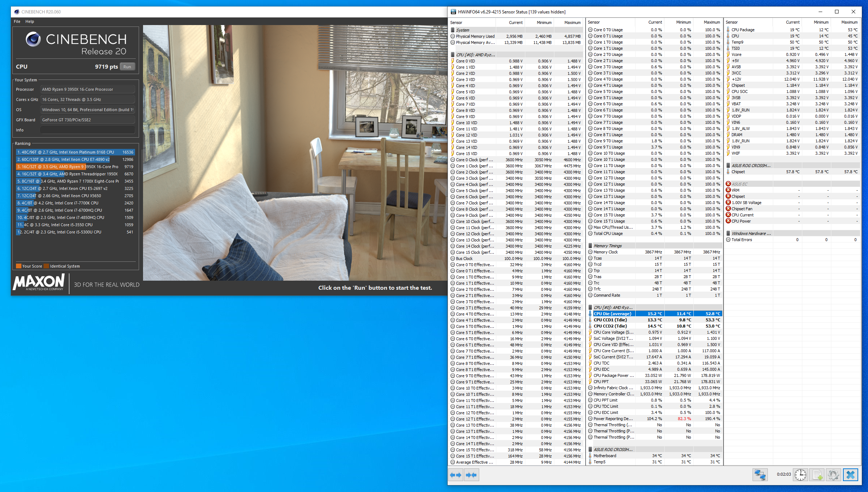This screenshot has width=868, height=492.
Task: Click the 0:02:03 elapsed time readout
Action: tap(784, 474)
